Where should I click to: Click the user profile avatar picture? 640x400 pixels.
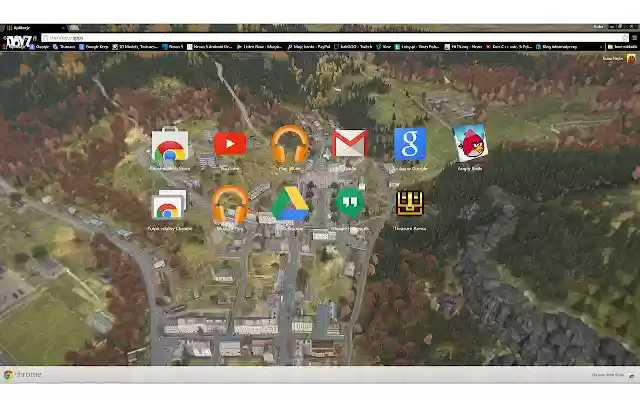(x=631, y=59)
